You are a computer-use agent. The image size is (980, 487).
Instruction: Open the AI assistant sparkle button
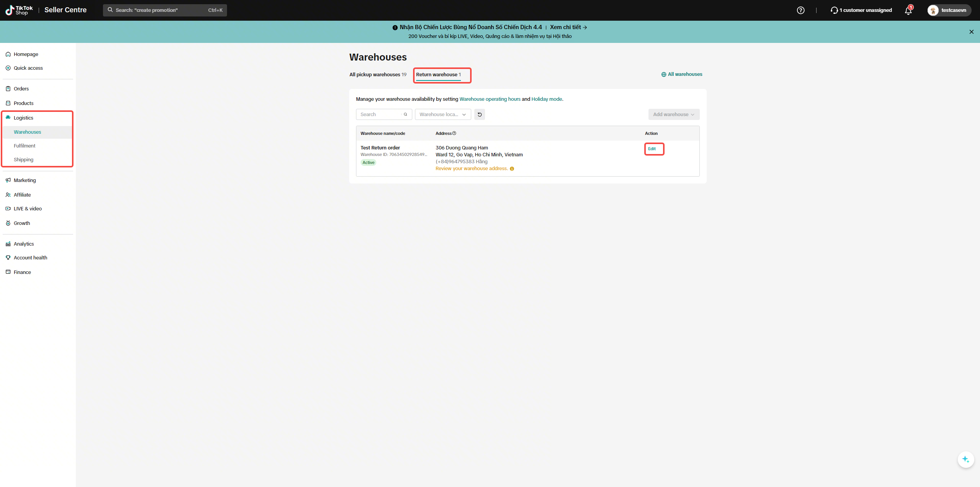point(965,459)
